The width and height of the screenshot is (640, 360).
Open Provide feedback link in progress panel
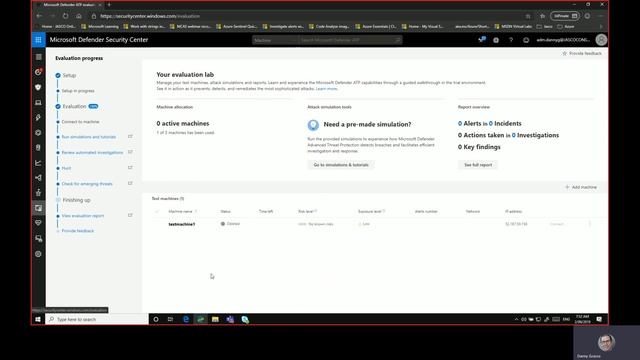coord(78,231)
